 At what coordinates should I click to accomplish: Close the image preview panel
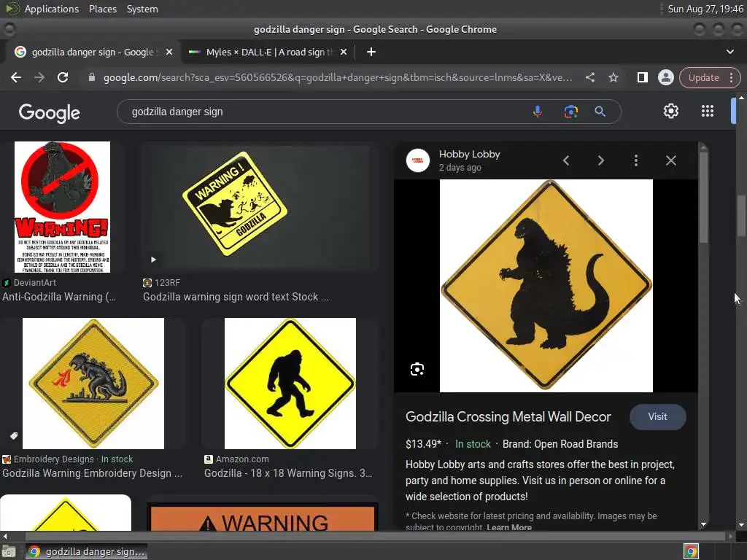click(x=671, y=160)
